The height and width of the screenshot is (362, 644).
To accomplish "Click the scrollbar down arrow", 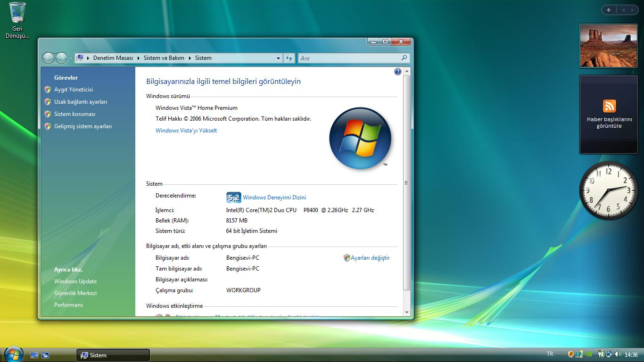I will [x=407, y=312].
